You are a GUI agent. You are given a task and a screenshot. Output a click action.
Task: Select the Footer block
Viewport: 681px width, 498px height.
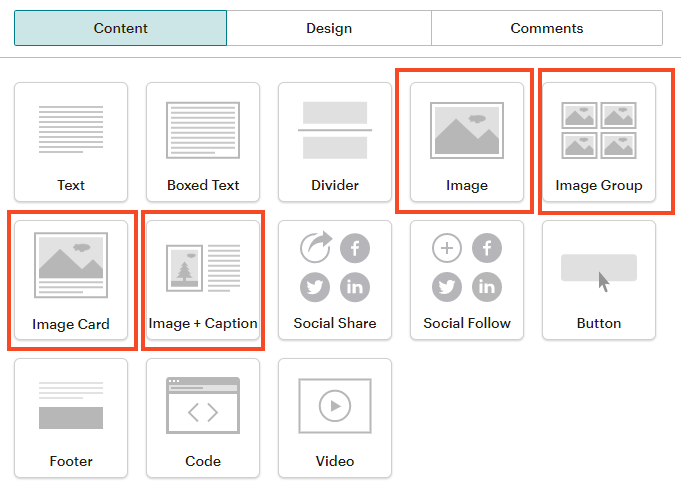click(x=71, y=419)
